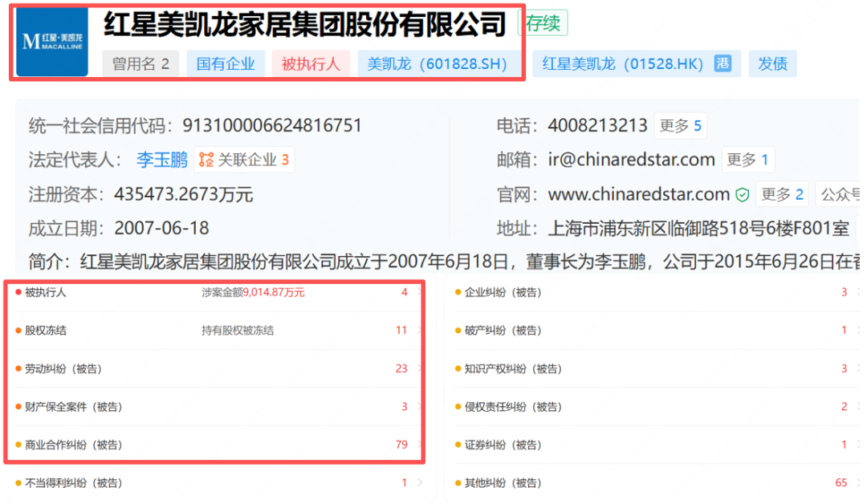Expand 曾用名 2 former names
The image size is (867, 504).
140,63
